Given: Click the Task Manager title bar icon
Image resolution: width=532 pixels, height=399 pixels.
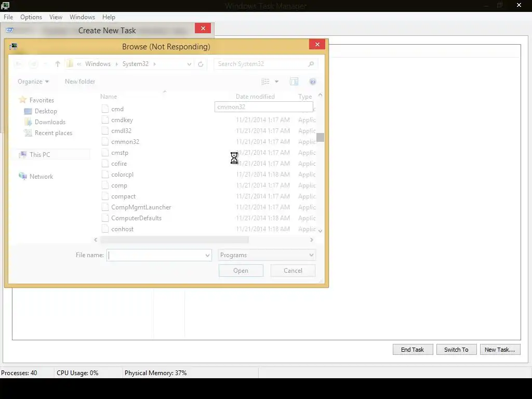Looking at the screenshot, I should click(5, 5).
